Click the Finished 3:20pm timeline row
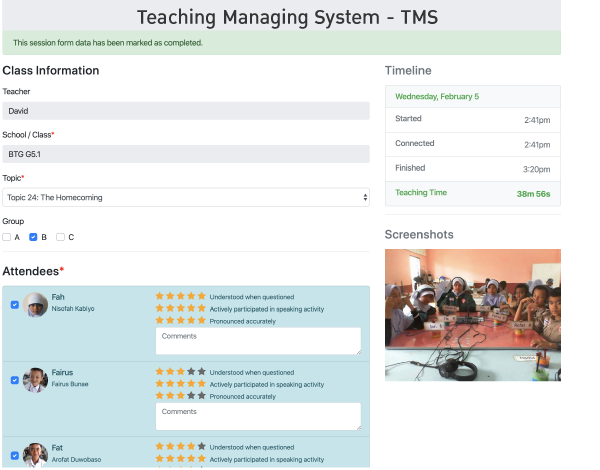This screenshot has width=600, height=470. tap(473, 169)
